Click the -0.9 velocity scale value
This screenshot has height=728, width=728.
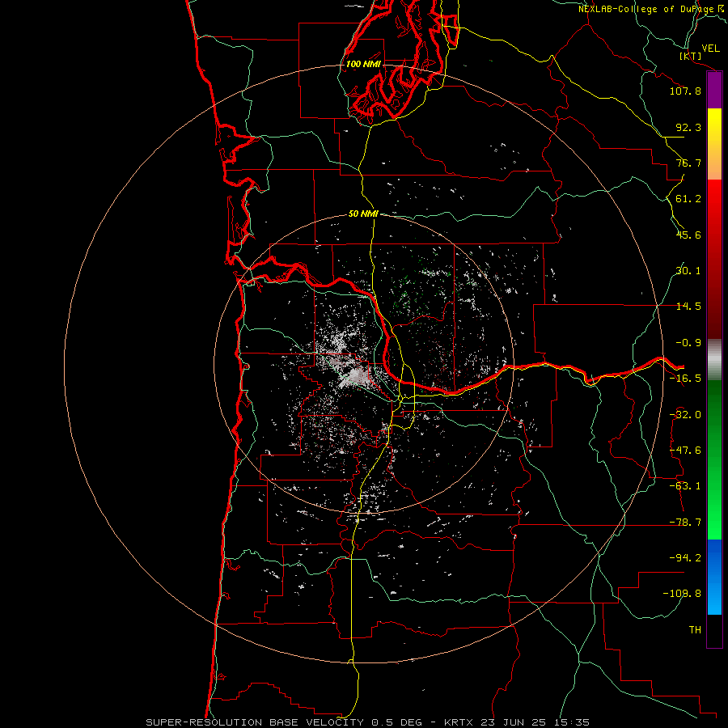[x=688, y=343]
